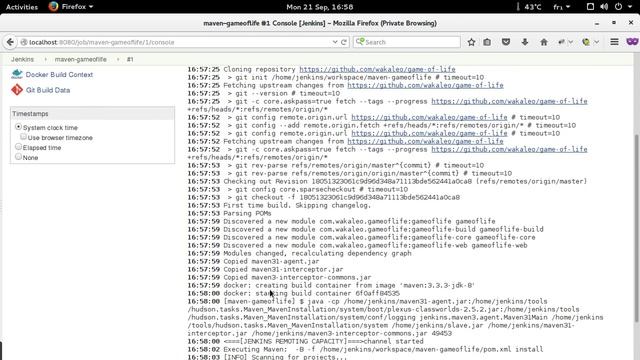Click the screen indicator icon in the top bar
Image resolution: width=640 pixels, height=360 pixels.
[x=590, y=7]
